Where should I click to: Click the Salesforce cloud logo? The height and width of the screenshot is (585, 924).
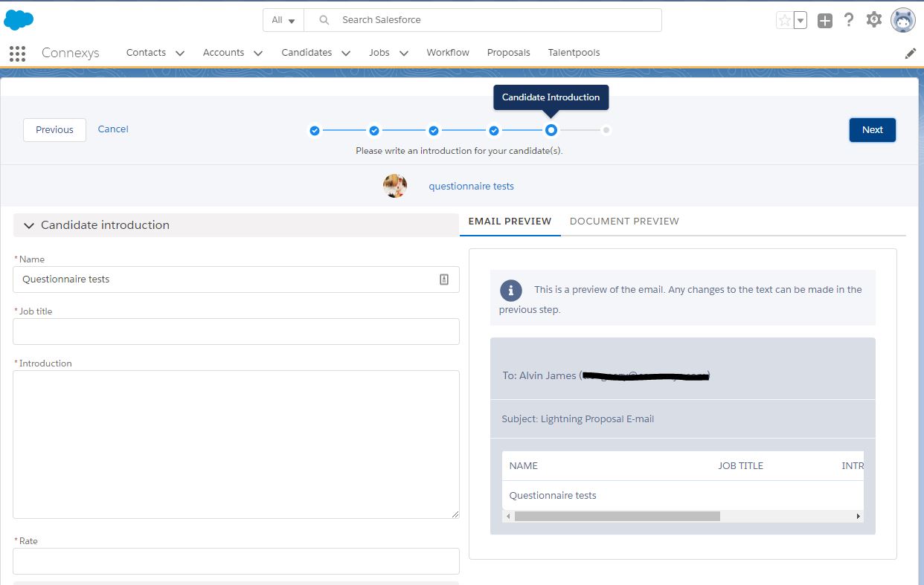click(19, 20)
